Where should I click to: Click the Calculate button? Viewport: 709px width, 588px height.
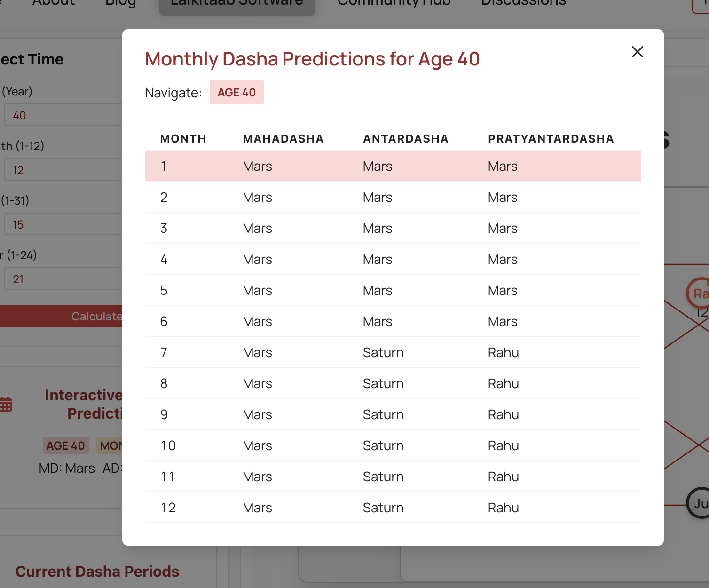pyautogui.click(x=61, y=316)
